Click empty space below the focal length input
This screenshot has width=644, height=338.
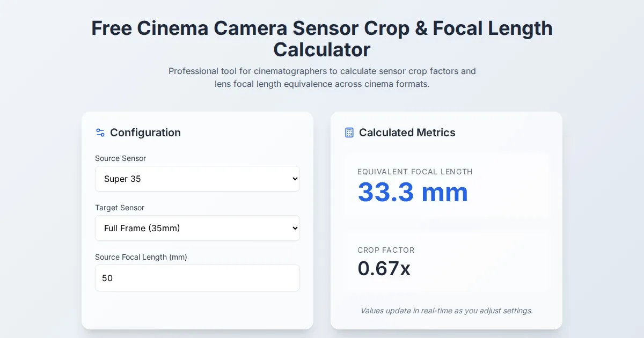pos(197,310)
